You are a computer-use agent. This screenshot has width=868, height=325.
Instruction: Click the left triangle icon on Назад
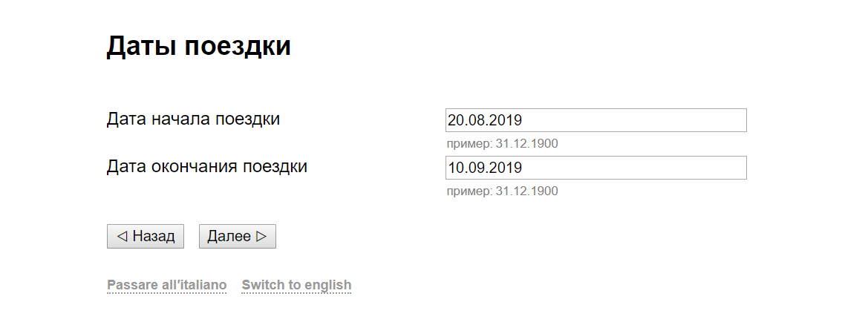122,237
